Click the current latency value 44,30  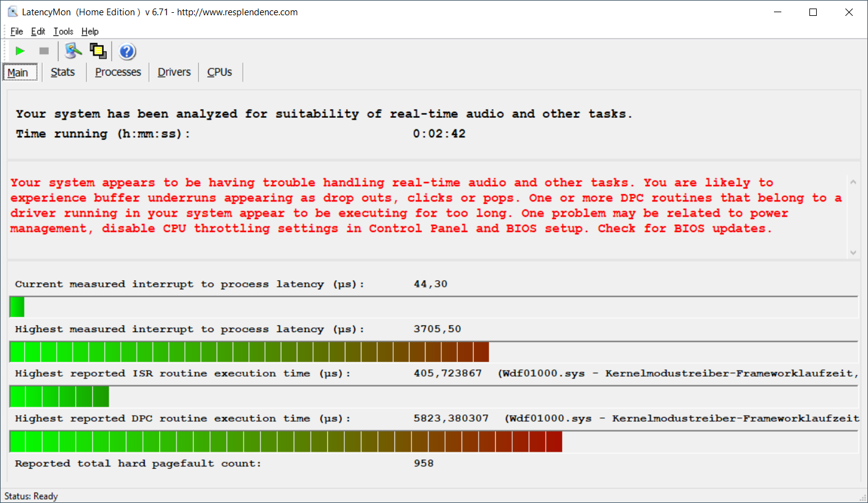point(430,284)
